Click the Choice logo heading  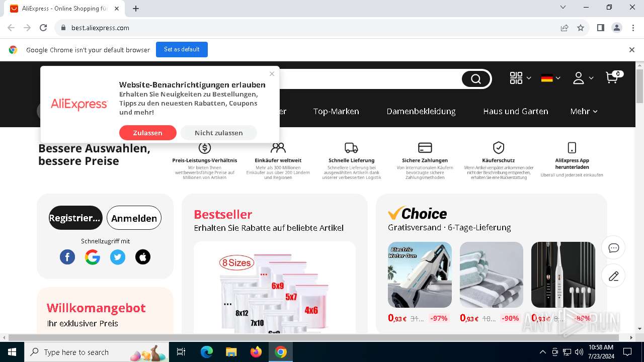click(x=418, y=213)
